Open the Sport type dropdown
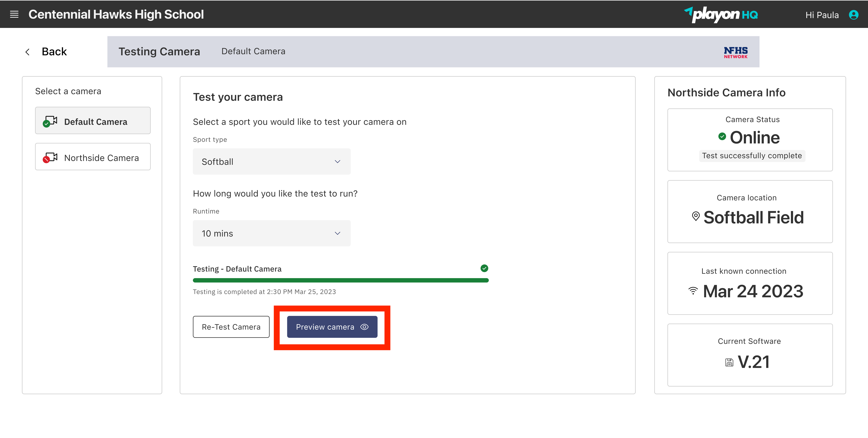868x438 pixels. coord(272,162)
